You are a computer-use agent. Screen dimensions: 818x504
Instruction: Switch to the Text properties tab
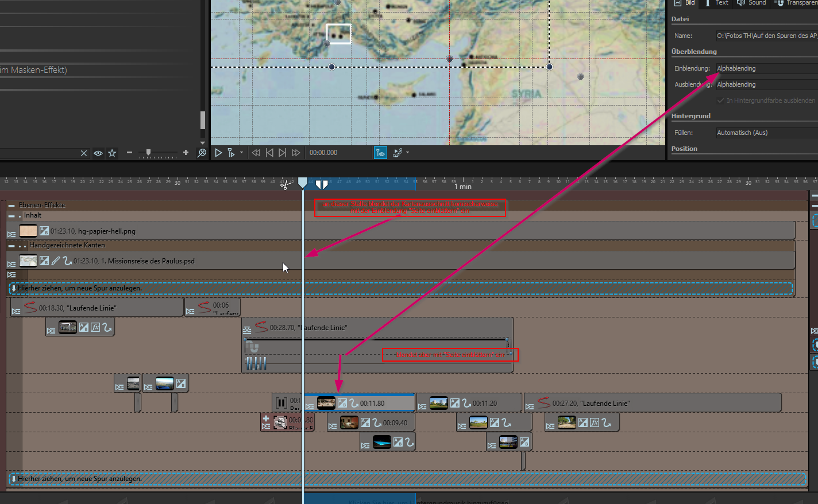click(716, 3)
